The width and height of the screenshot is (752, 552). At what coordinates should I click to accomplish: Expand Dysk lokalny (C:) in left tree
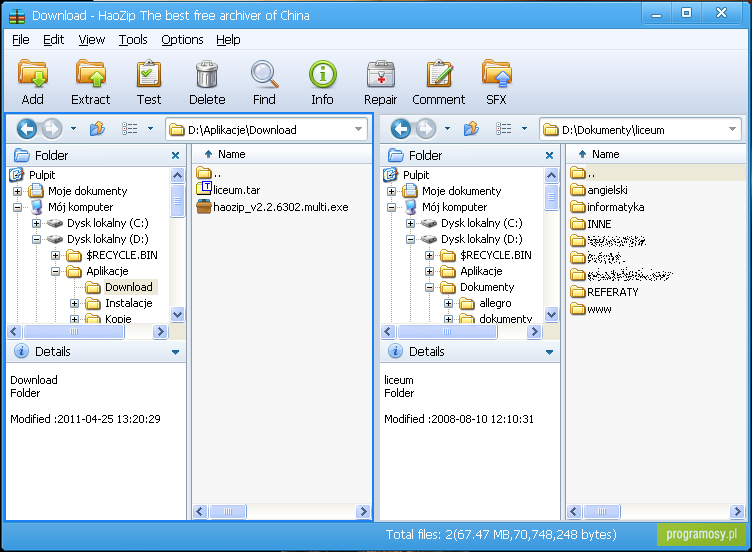[x=36, y=223]
